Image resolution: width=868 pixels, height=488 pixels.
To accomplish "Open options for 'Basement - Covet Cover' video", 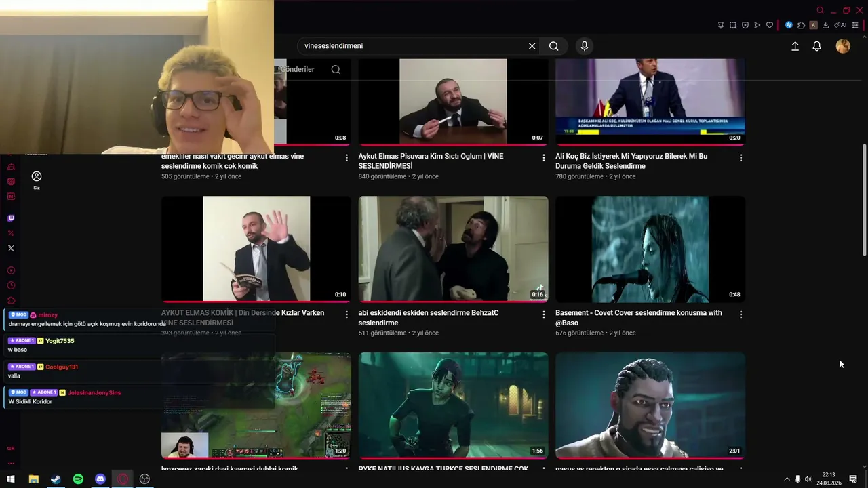I will point(741,314).
